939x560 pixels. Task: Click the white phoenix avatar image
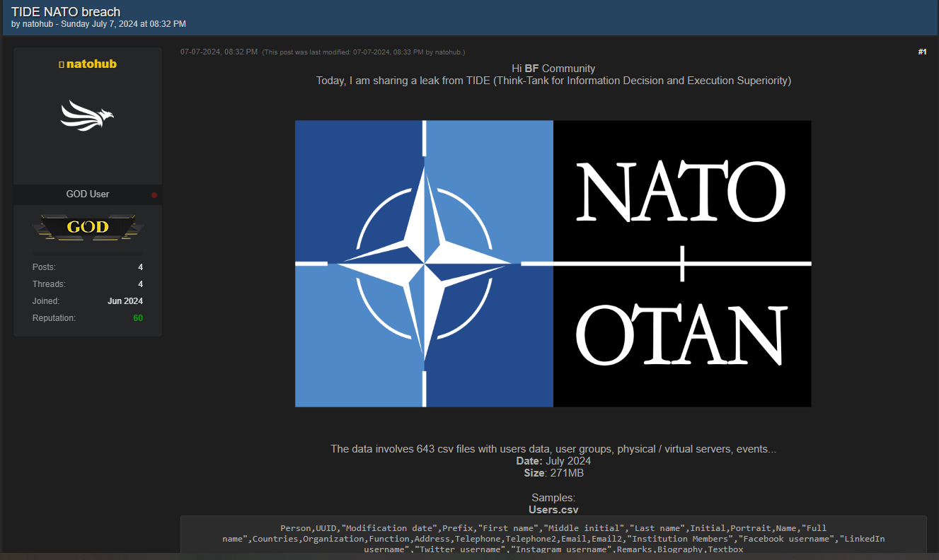tap(87, 115)
